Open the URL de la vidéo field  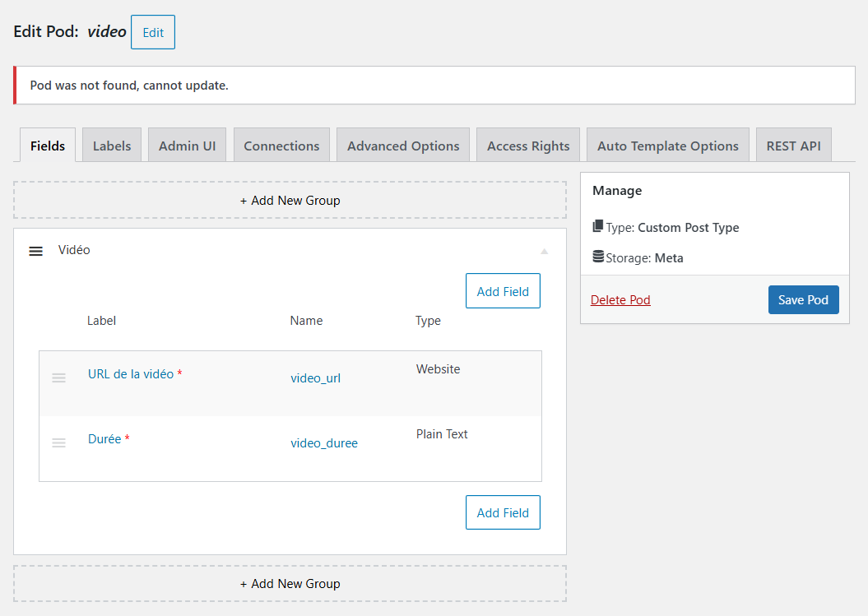click(x=131, y=374)
